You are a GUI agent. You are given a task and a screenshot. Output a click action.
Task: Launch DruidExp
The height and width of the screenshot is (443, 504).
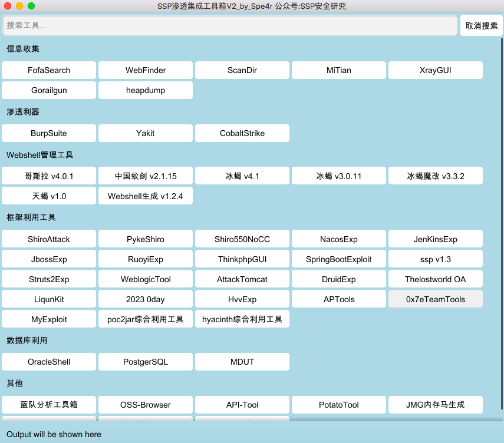[339, 279]
